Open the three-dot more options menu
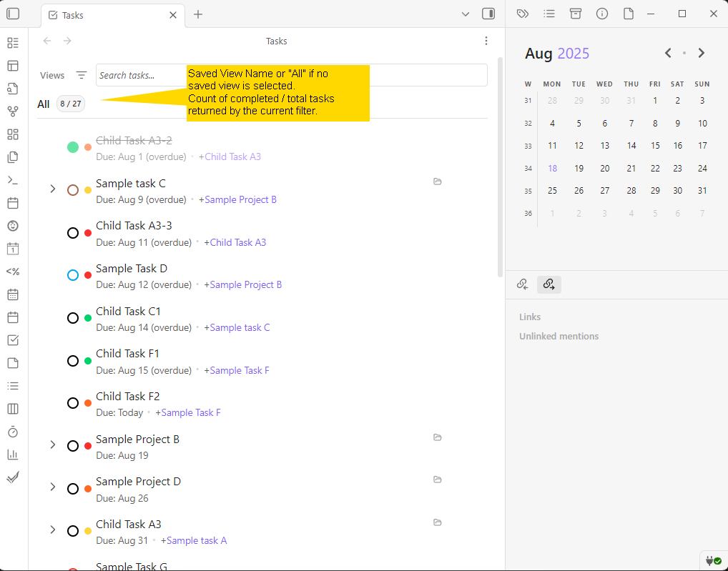This screenshot has height=571, width=728. 486,41
